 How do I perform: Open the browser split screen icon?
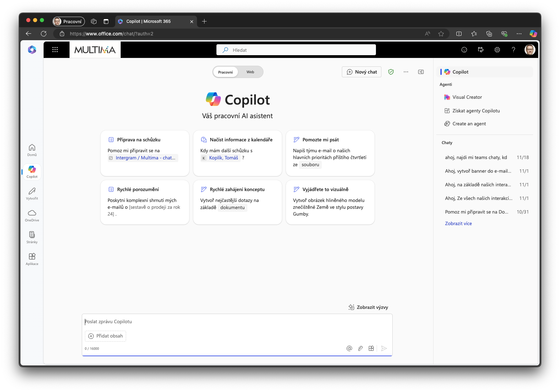click(459, 34)
